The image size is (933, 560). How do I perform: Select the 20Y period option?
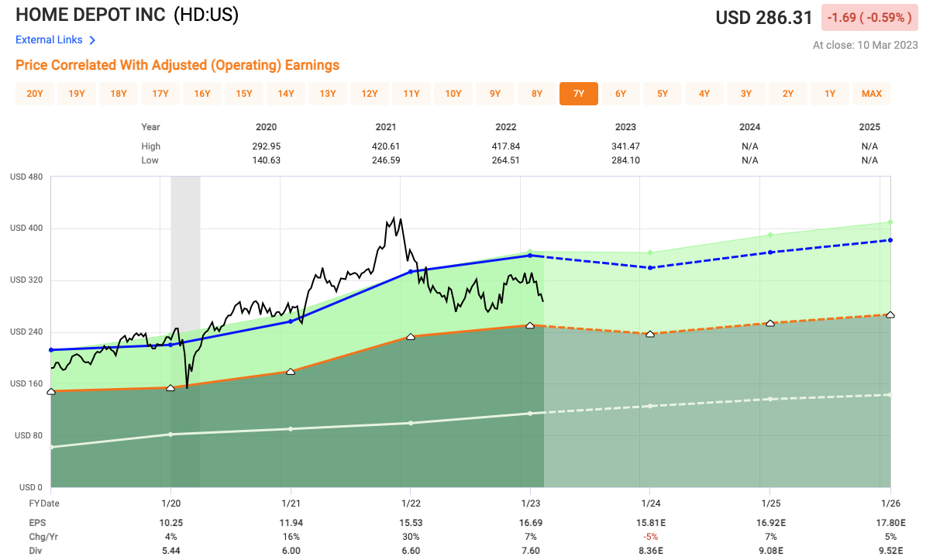(x=35, y=94)
